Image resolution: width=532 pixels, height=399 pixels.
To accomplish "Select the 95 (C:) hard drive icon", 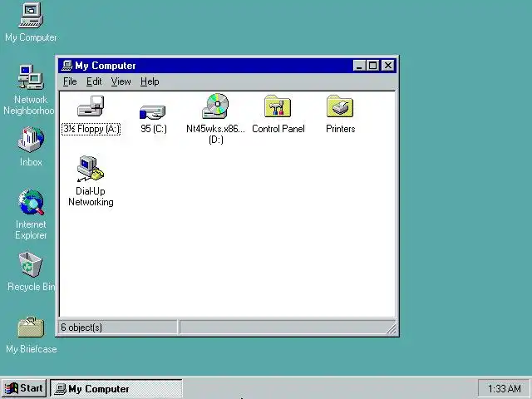I will [x=153, y=112].
